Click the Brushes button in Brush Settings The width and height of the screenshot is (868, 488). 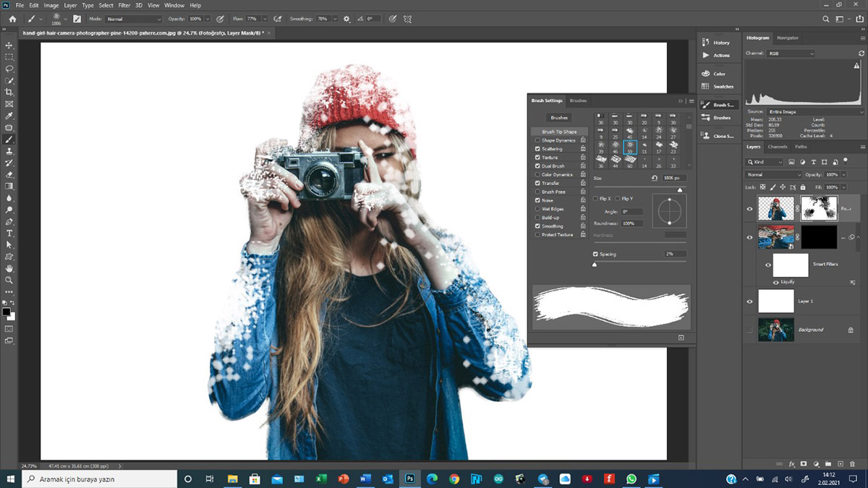tap(559, 117)
